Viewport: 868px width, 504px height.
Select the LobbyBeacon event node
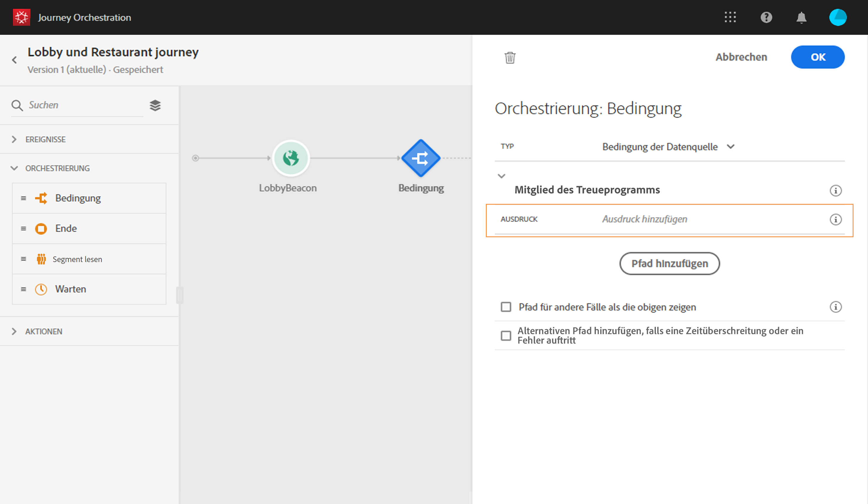click(x=291, y=158)
